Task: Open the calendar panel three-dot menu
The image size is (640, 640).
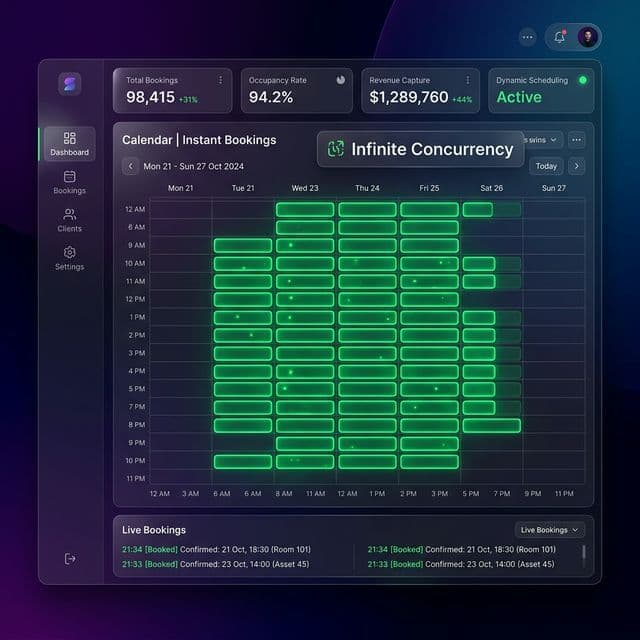Action: (576, 140)
